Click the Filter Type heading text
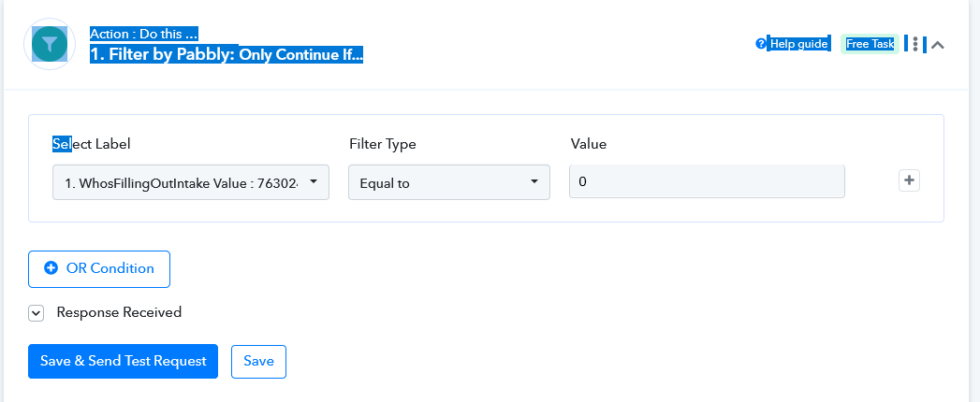 [x=383, y=144]
